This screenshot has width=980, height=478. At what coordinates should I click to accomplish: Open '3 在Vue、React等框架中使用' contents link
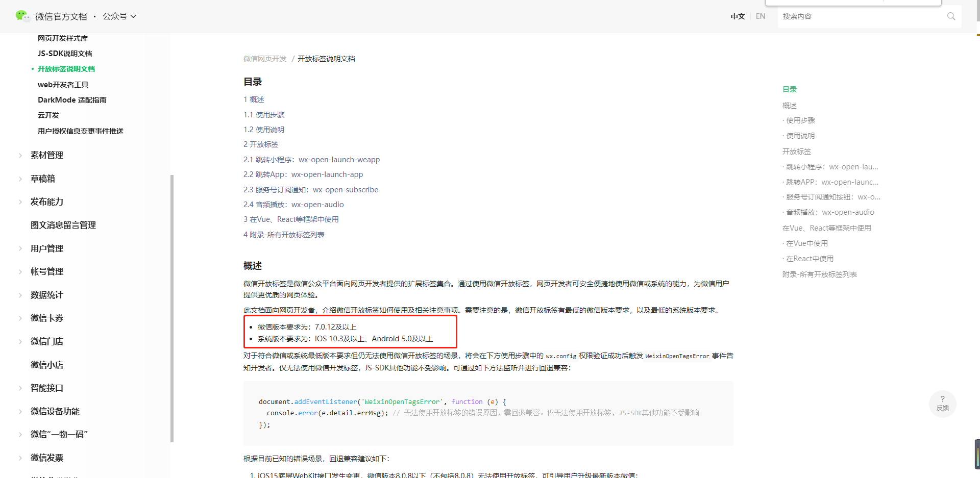(291, 219)
